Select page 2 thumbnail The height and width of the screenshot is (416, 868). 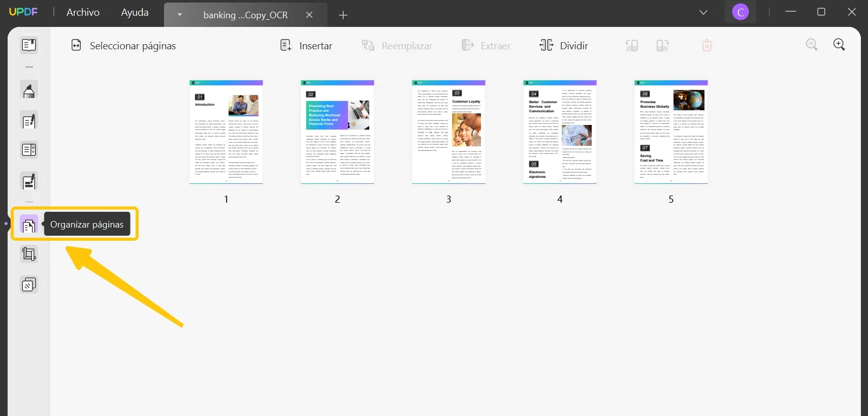(x=337, y=132)
